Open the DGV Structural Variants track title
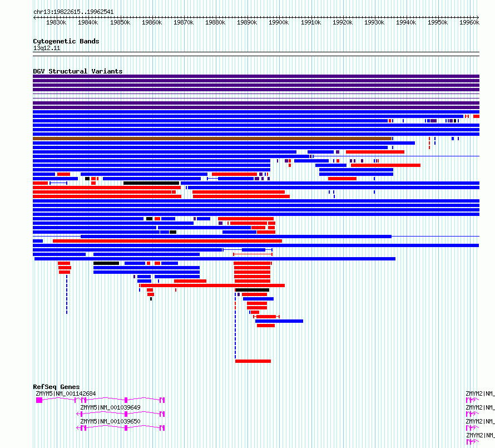Screen dimensions: 495x448 (x=78, y=71)
